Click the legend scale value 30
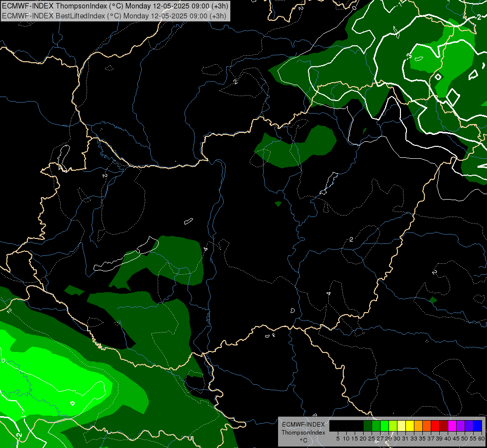This screenshot has height=448, width=487. [x=397, y=439]
